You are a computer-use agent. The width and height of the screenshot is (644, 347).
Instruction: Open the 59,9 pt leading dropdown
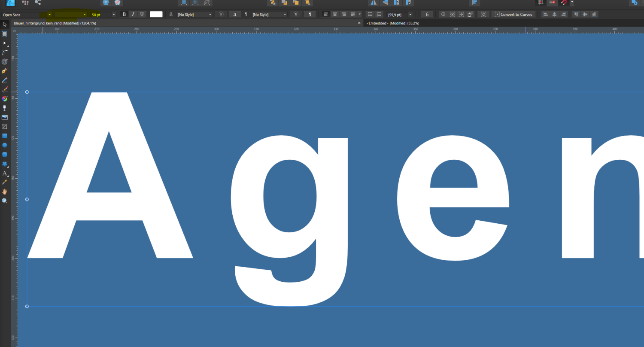[x=410, y=15]
